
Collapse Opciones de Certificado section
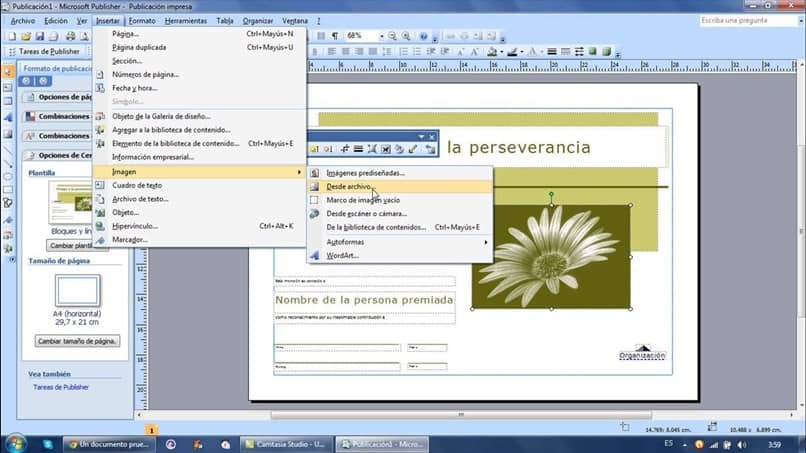58,155
